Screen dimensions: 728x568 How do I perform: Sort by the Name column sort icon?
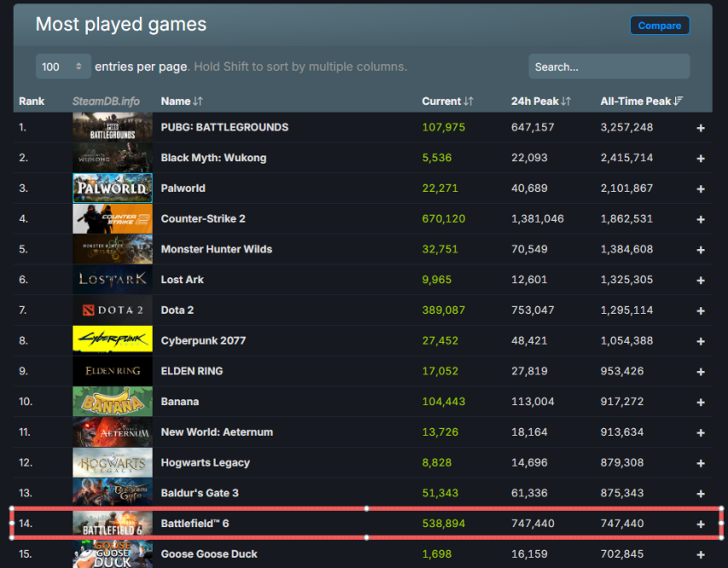[x=198, y=101]
